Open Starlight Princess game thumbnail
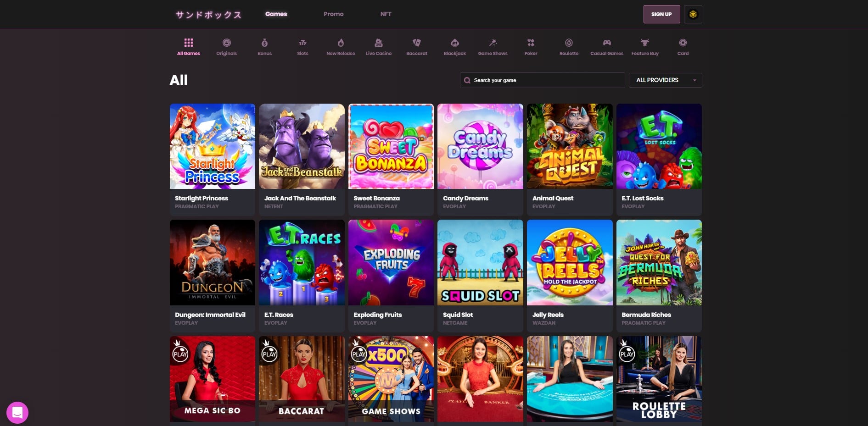This screenshot has width=868, height=426. pos(213,146)
